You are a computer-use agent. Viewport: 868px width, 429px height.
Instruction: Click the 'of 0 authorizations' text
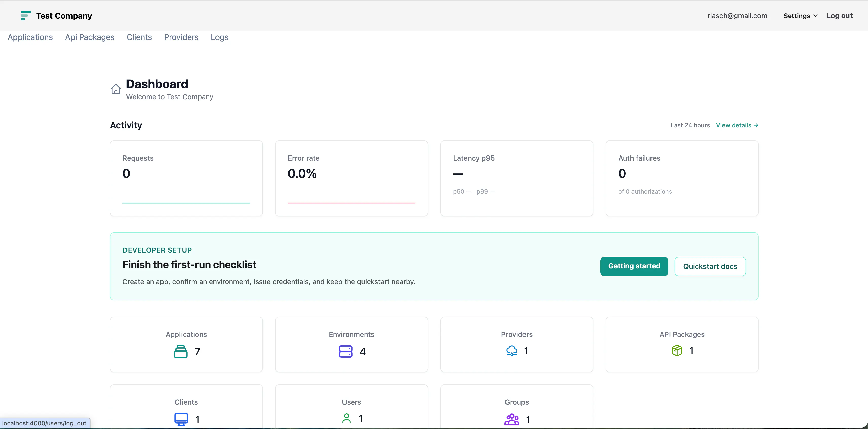[x=645, y=192]
